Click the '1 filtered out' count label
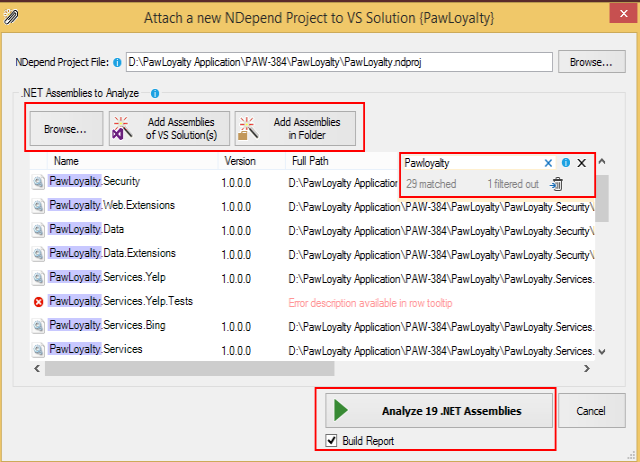This screenshot has height=462, width=640. [513, 184]
